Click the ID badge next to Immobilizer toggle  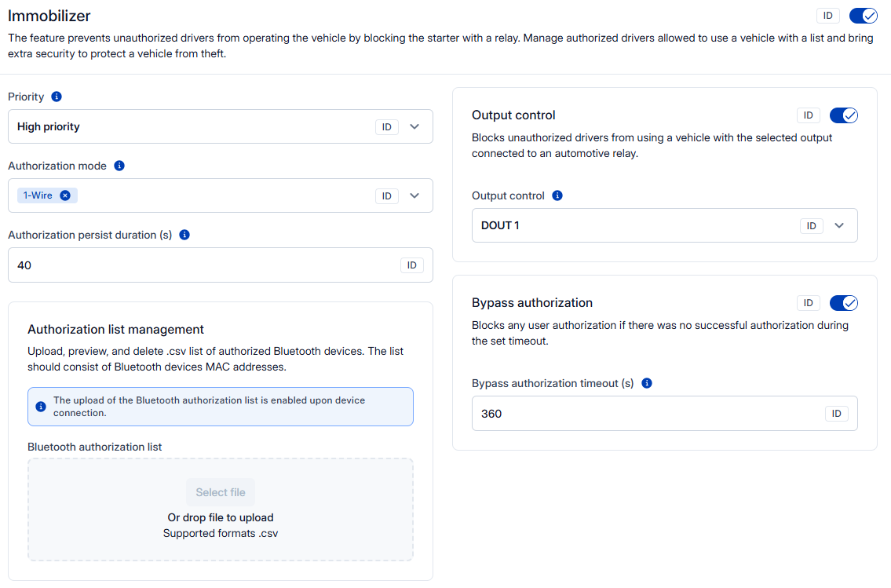tap(827, 16)
